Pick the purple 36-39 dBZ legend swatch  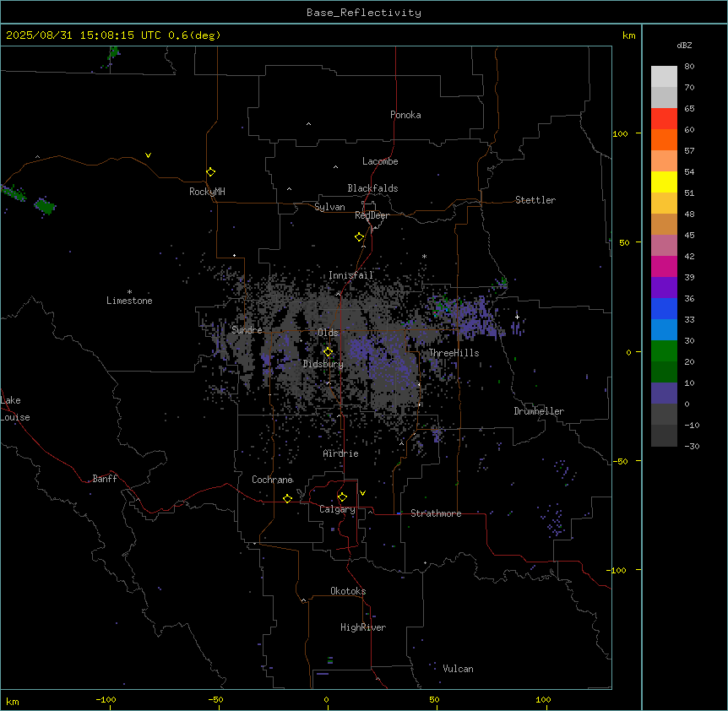[664, 288]
